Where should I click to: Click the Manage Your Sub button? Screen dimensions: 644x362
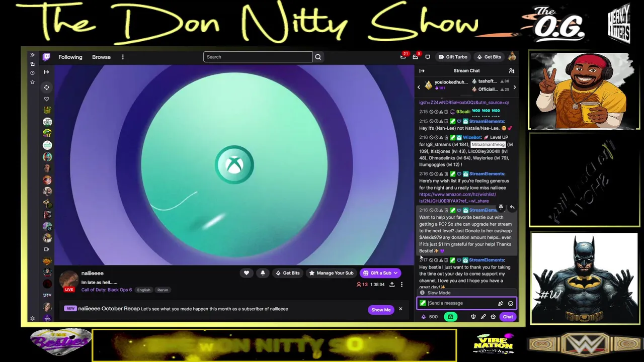[331, 273]
